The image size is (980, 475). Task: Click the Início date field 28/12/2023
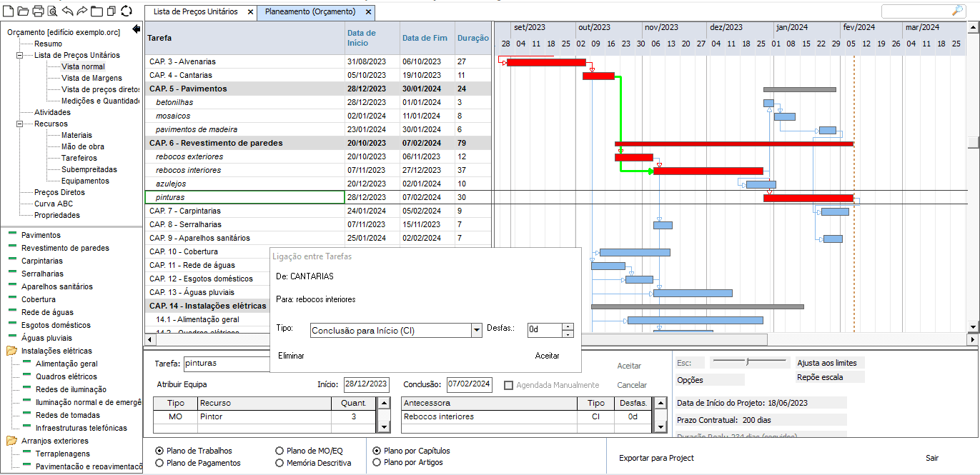(x=367, y=384)
